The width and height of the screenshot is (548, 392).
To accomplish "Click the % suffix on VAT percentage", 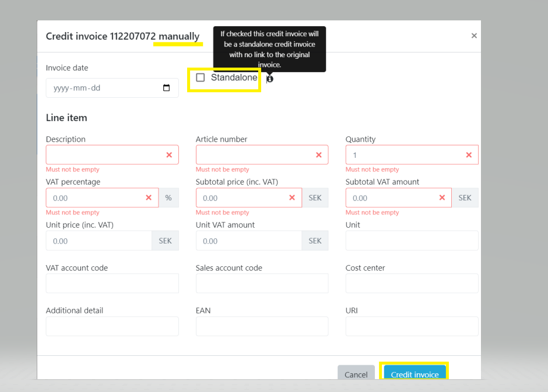I will point(168,198).
